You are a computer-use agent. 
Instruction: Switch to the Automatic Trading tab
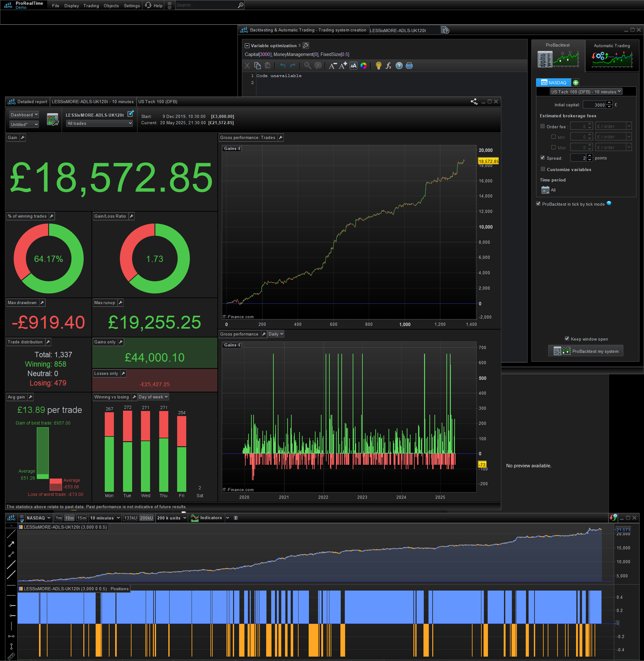point(612,54)
